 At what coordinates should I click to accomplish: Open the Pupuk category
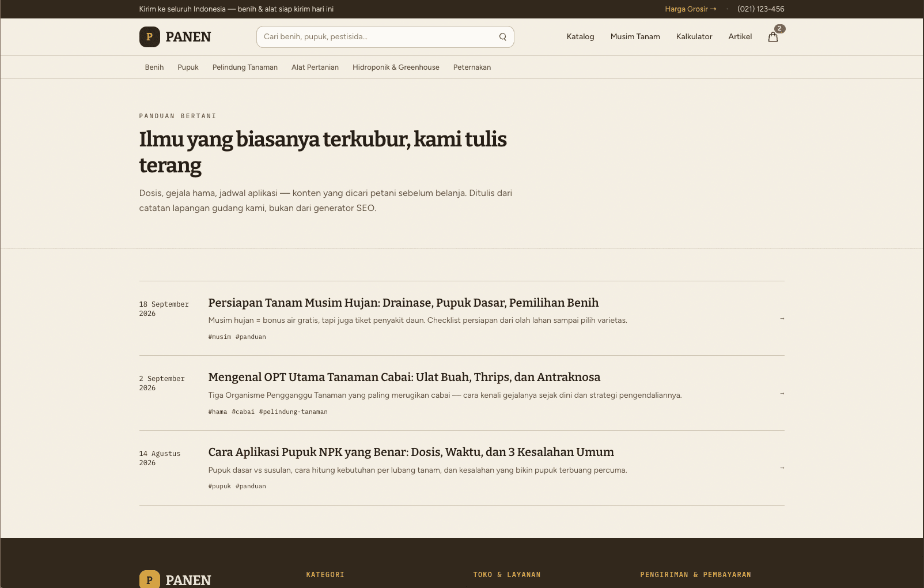[188, 67]
